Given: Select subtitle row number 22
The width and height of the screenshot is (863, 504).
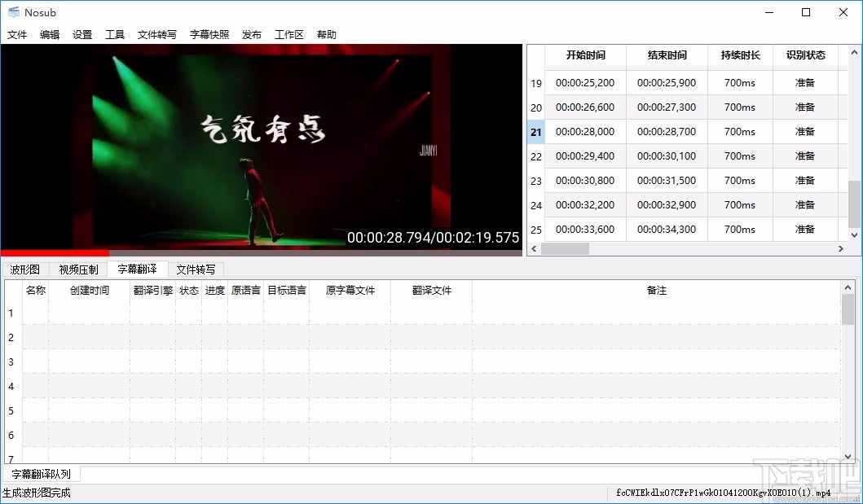Looking at the screenshot, I should 536,156.
